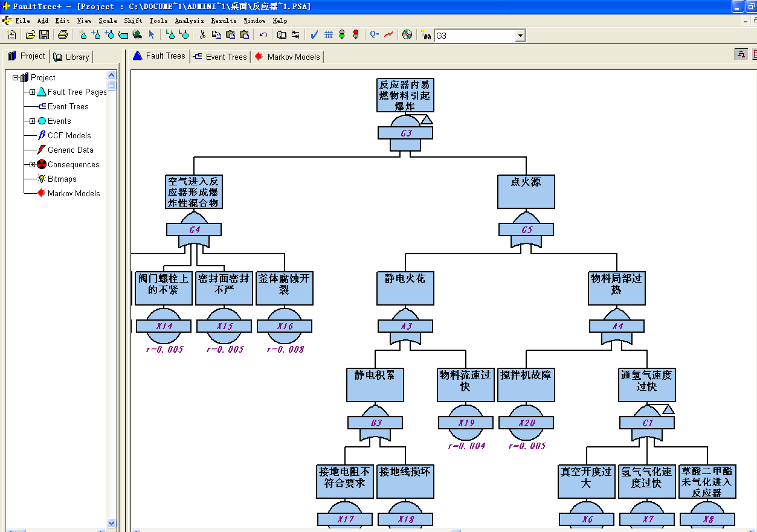Select gate A3 under 静电火花
The image size is (757, 532).
[x=405, y=326]
